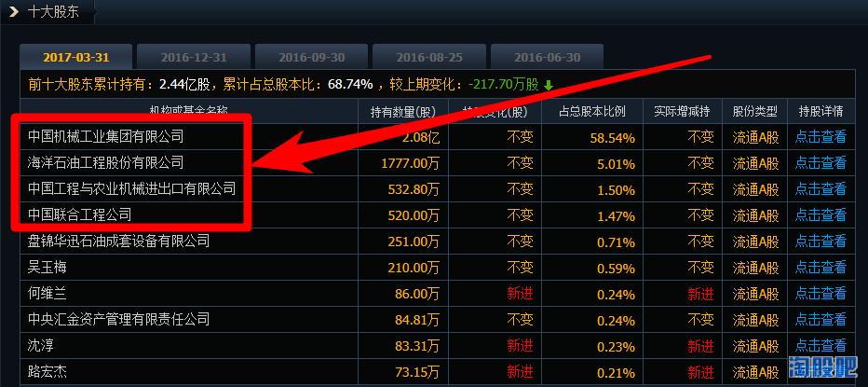The height and width of the screenshot is (387, 868).
Task: Click the 251.00万 holding amount
Action: coord(414,242)
